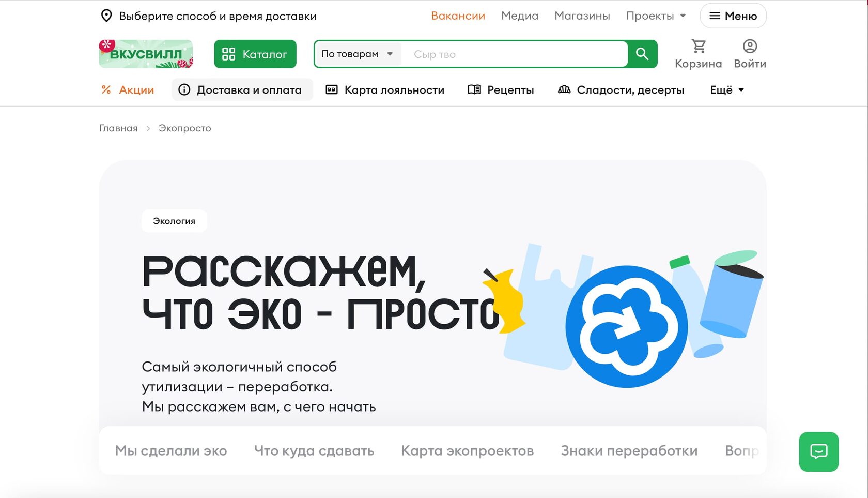The width and height of the screenshot is (868, 498).
Task: Expand the Ещё dropdown
Action: [x=727, y=90]
